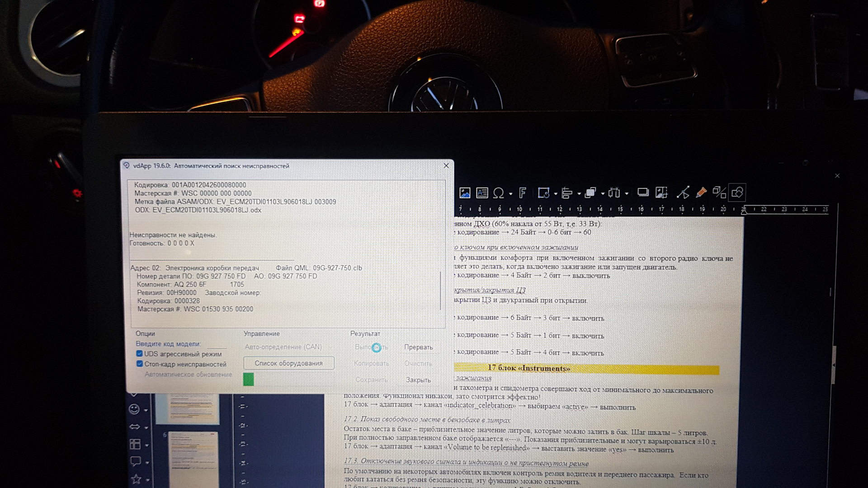Click the Авто-определение (CAN) control
This screenshot has height=488, width=868.
(x=283, y=347)
